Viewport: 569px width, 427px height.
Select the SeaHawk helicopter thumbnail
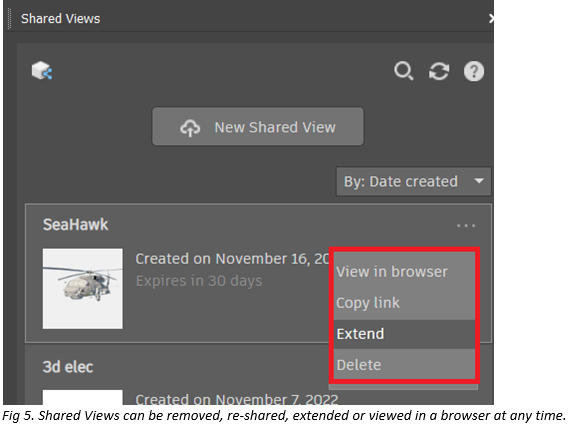83,289
